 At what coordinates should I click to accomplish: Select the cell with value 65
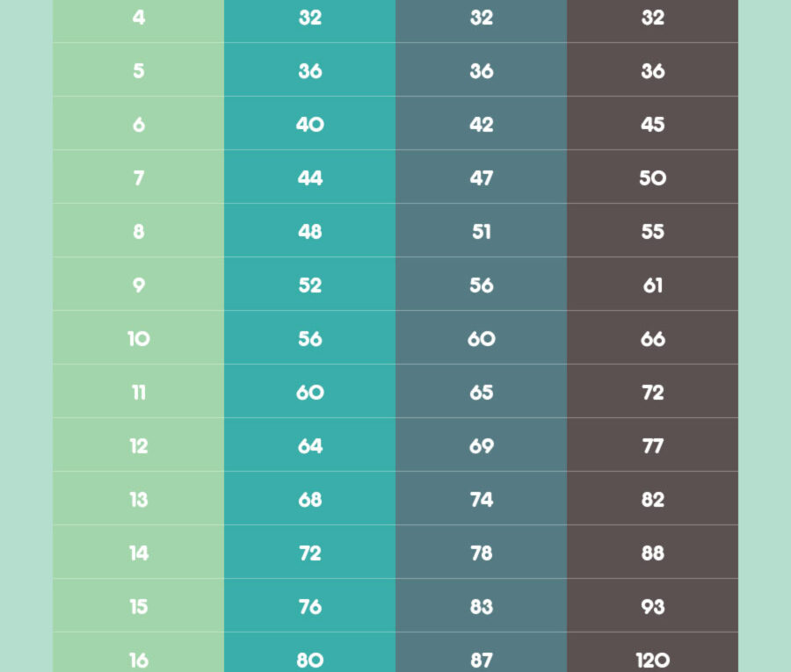tap(481, 393)
